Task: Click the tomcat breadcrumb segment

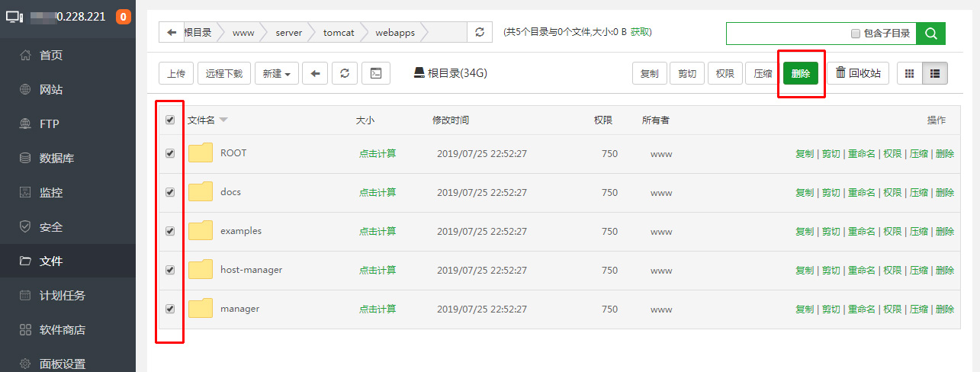Action: point(339,33)
